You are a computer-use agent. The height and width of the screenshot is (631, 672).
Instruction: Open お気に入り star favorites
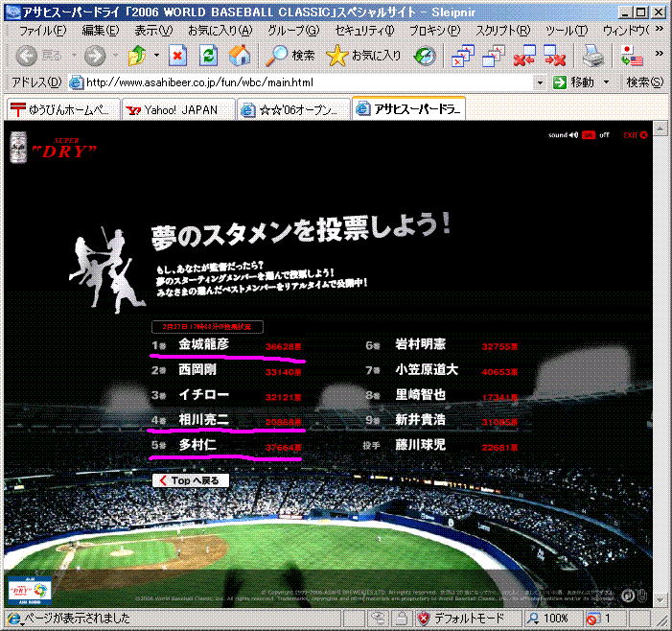tap(363, 56)
